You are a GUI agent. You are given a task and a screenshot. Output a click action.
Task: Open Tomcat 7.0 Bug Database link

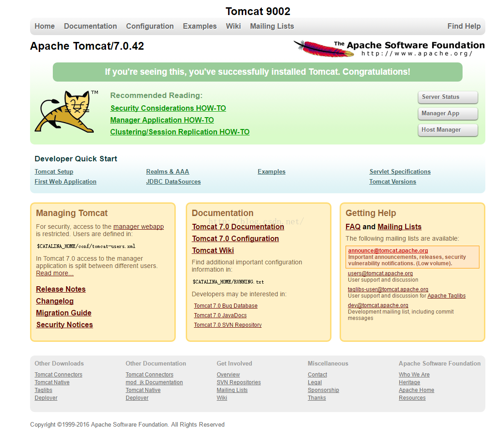[226, 306]
